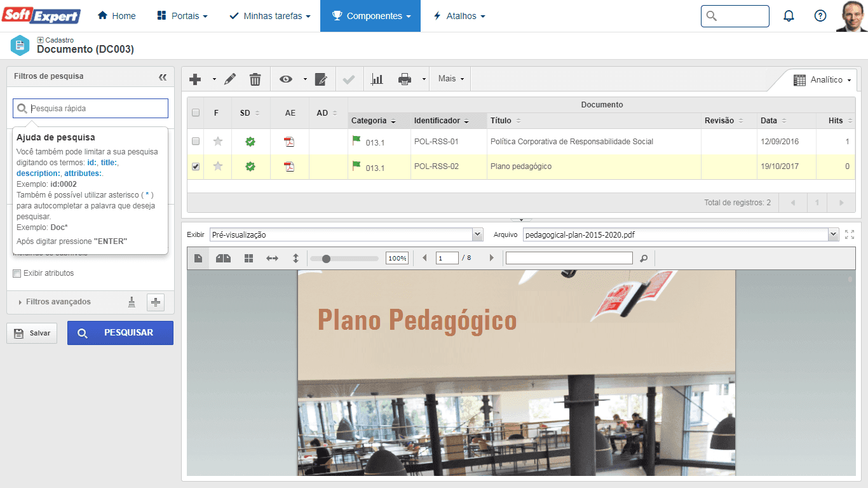Screen dimensions: 868x488
Task: Click the notifications bell icon
Action: click(x=789, y=16)
